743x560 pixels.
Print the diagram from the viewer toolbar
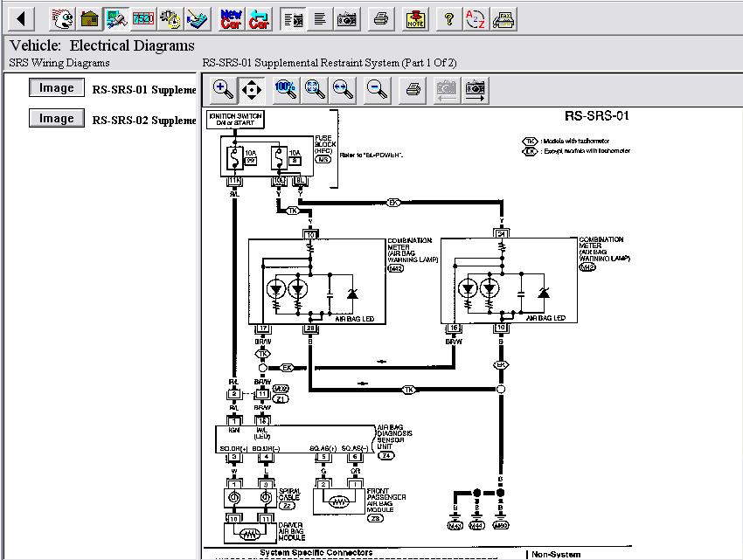pyautogui.click(x=414, y=88)
